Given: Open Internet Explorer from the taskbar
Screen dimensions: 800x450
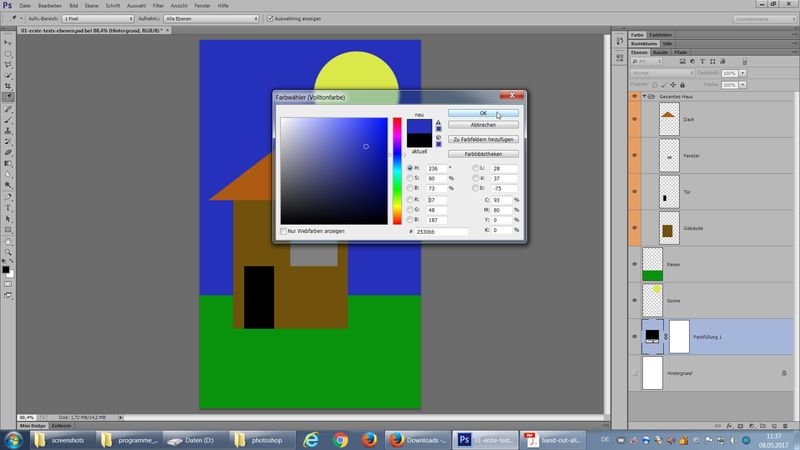Looking at the screenshot, I should (311, 439).
